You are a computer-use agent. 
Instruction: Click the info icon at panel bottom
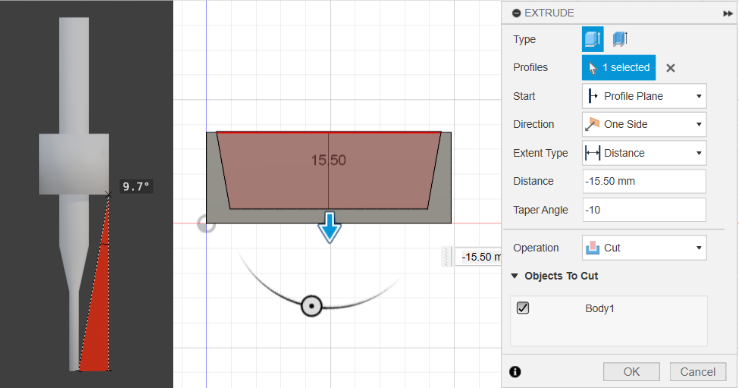pos(515,371)
